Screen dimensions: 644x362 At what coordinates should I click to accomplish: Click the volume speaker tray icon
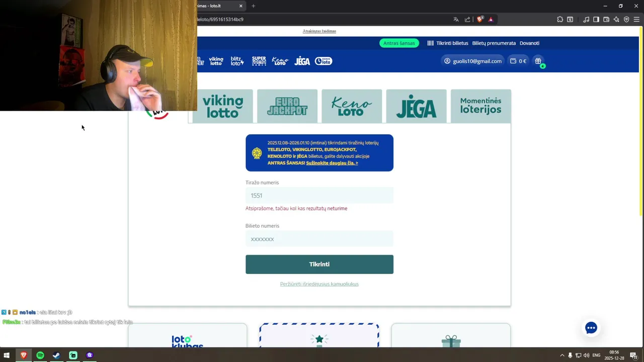[x=586, y=355]
